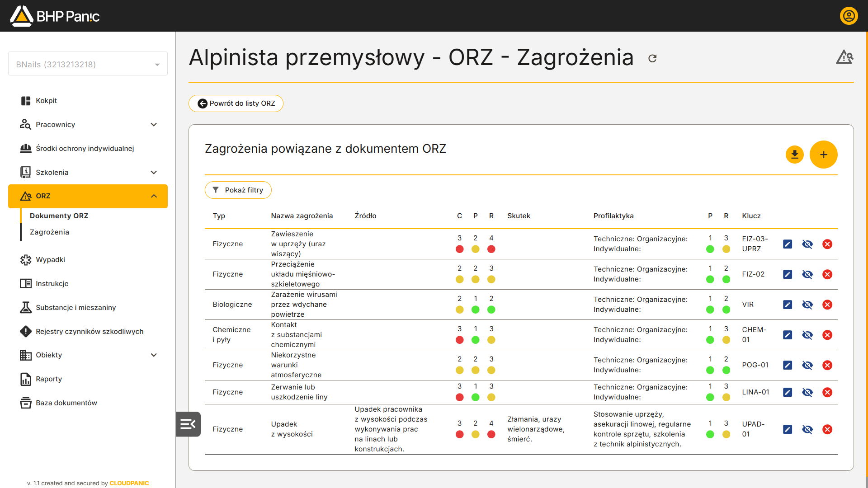The width and height of the screenshot is (868, 488).
Task: Toggle visibility of CHEM-01 hazard
Action: point(807,335)
